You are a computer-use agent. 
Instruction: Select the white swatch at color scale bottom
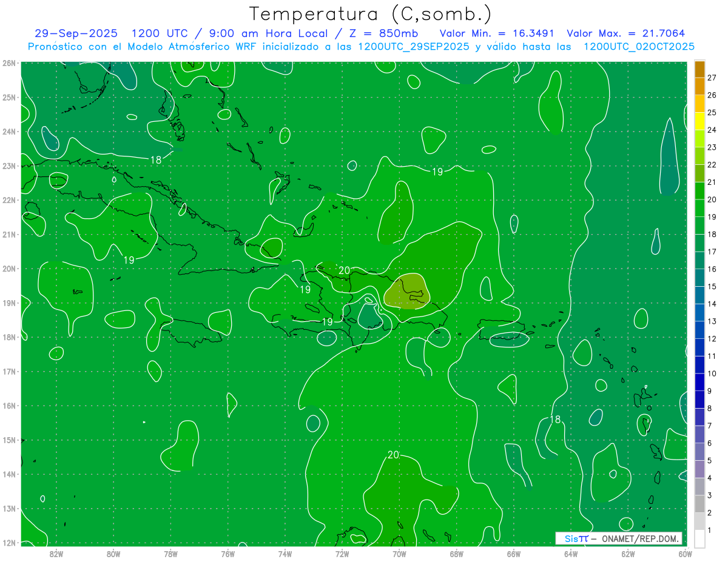(x=699, y=538)
